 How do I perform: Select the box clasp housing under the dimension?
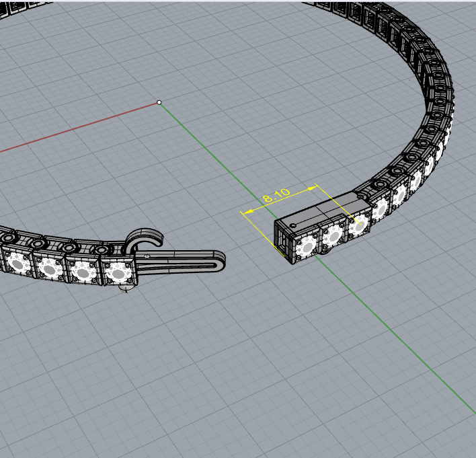point(323,227)
